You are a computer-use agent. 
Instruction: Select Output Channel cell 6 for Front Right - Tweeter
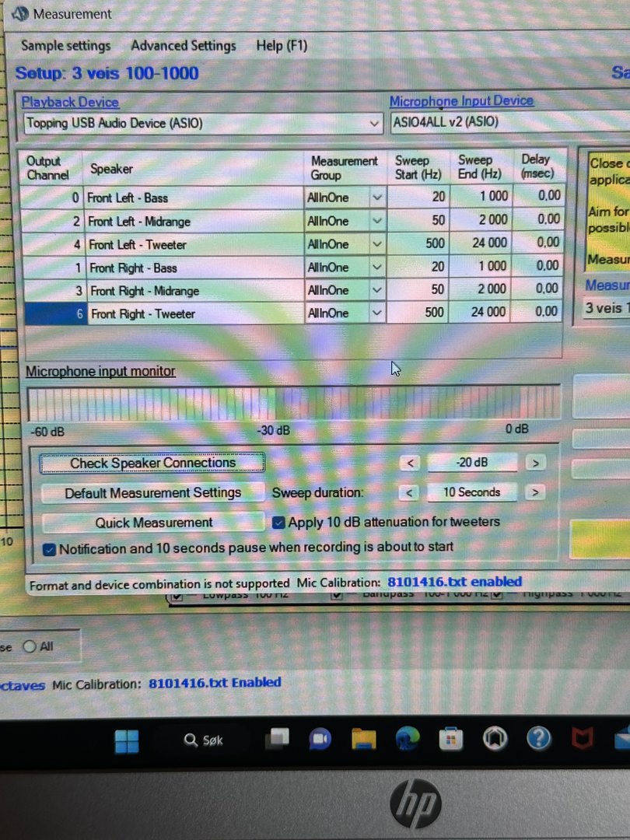coord(56,314)
